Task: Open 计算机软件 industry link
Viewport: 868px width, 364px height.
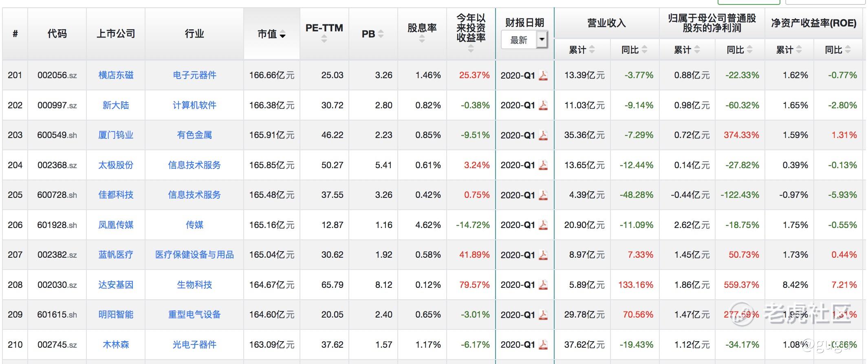Action: point(194,105)
